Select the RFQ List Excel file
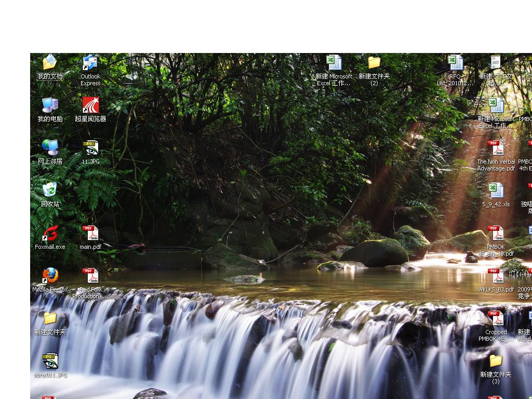Viewport: 532px width, 399px height. pyautogui.click(x=455, y=63)
